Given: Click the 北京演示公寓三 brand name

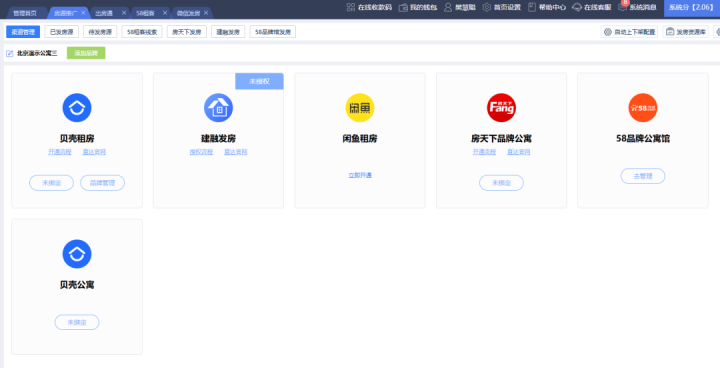Looking at the screenshot, I should coord(37,54).
